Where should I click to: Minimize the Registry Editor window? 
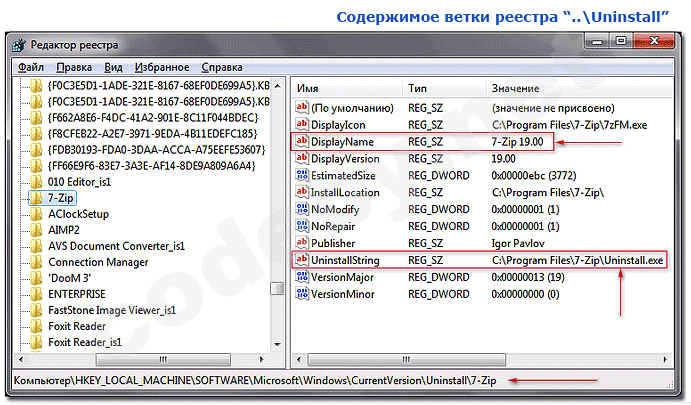[598, 41]
